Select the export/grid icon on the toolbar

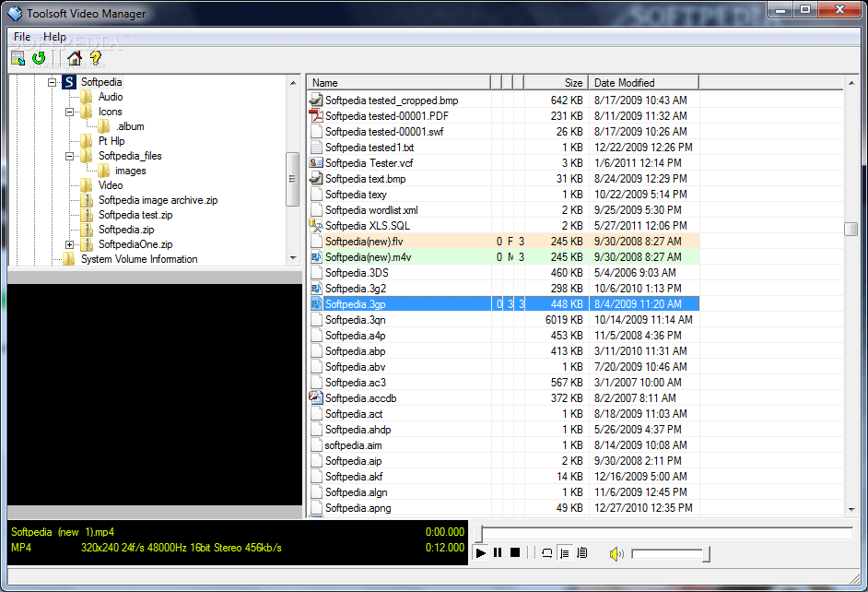[18, 58]
